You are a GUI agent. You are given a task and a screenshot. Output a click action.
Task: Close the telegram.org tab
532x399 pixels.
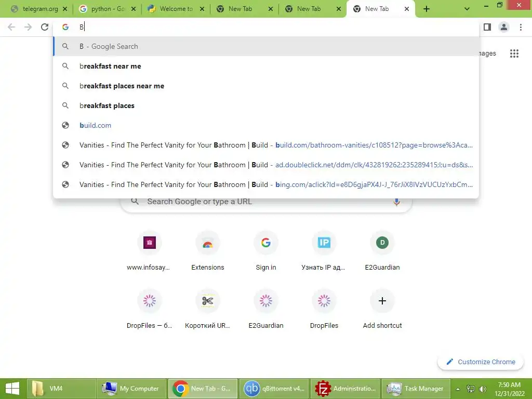coord(65,9)
